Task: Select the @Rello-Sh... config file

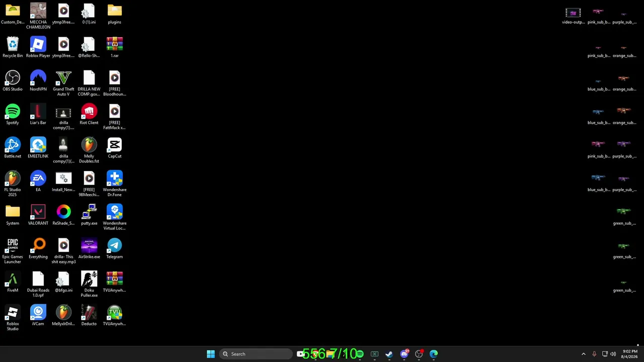Action: tap(89, 47)
